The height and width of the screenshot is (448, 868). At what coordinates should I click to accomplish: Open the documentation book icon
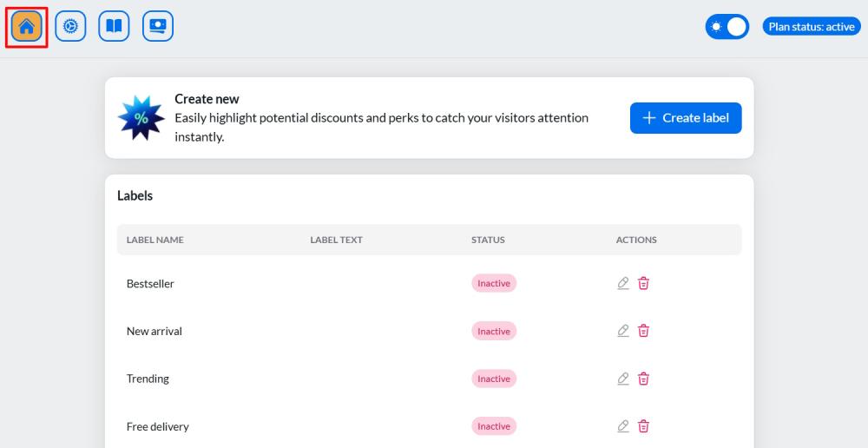tap(114, 27)
